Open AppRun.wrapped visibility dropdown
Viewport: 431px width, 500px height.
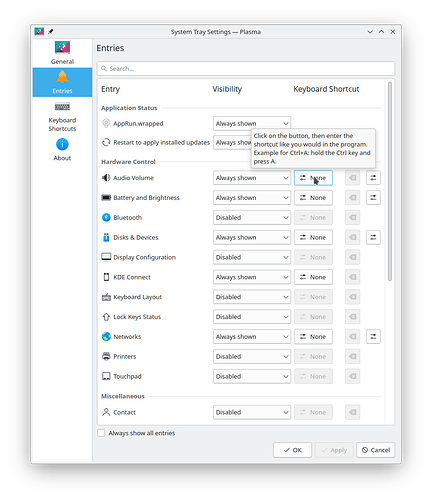252,123
